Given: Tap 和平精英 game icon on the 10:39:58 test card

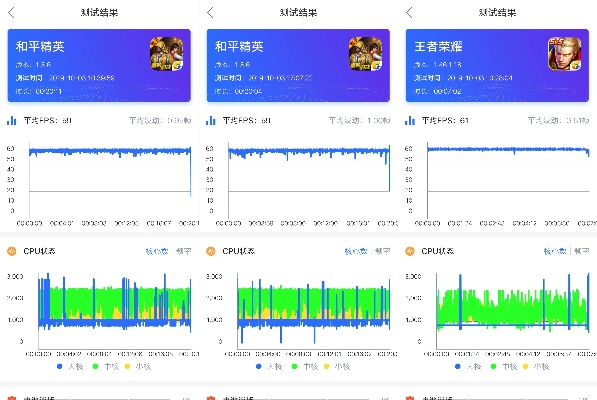Looking at the screenshot, I should pyautogui.click(x=166, y=54).
